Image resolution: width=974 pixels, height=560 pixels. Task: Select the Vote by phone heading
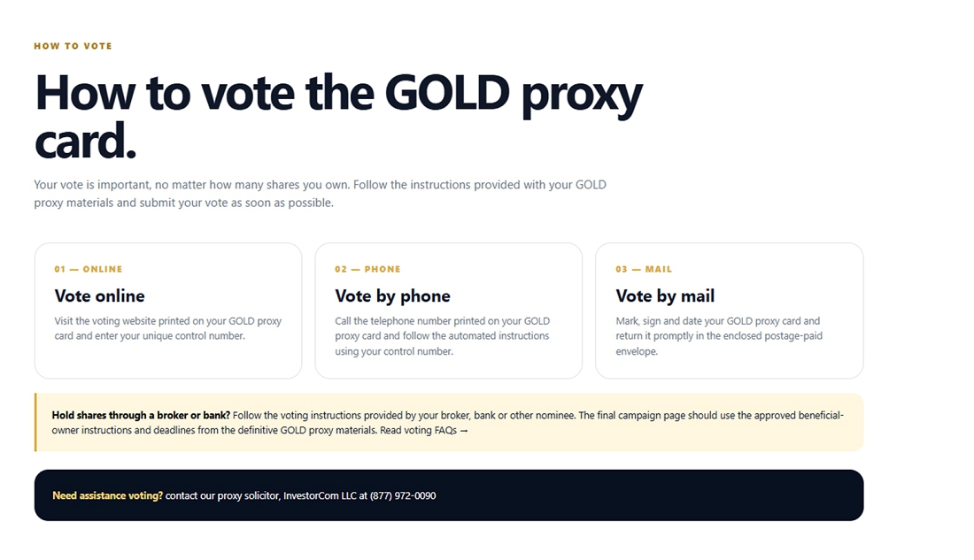tap(392, 296)
